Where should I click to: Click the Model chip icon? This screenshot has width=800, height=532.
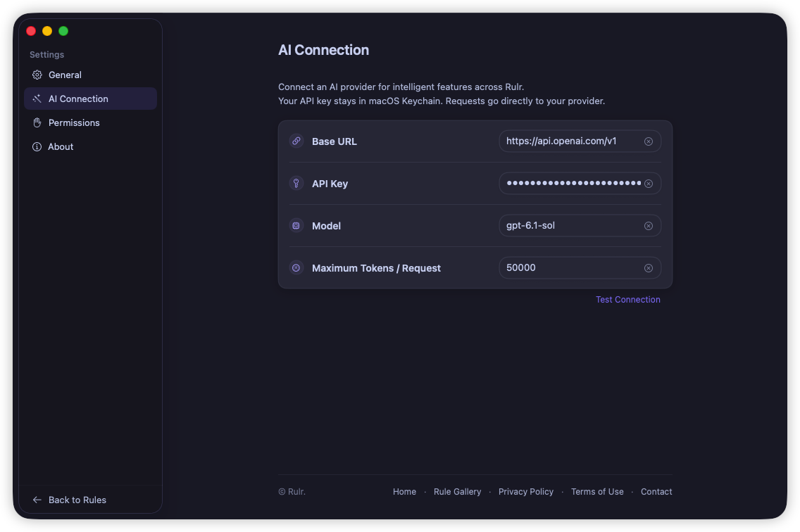click(296, 225)
